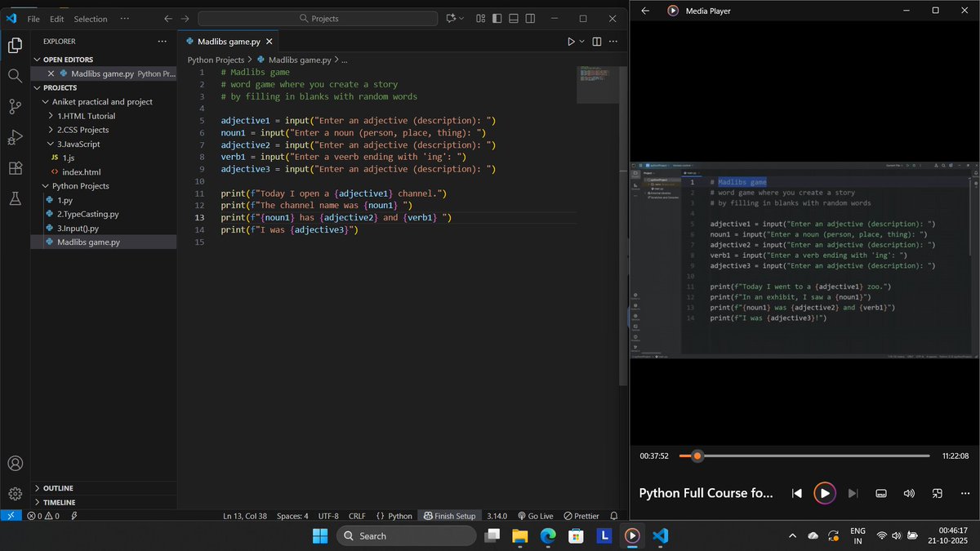Select the 3.14.0 Python interpreter

tap(497, 516)
